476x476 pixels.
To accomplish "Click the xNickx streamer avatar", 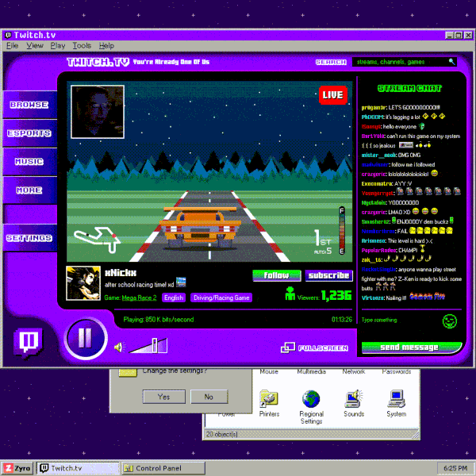I will (83, 283).
